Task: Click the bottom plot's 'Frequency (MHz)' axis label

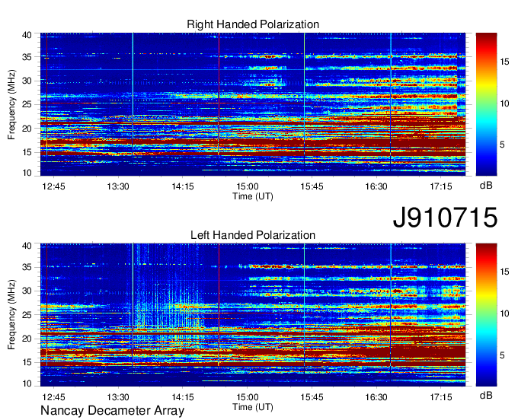Action: (x=11, y=315)
